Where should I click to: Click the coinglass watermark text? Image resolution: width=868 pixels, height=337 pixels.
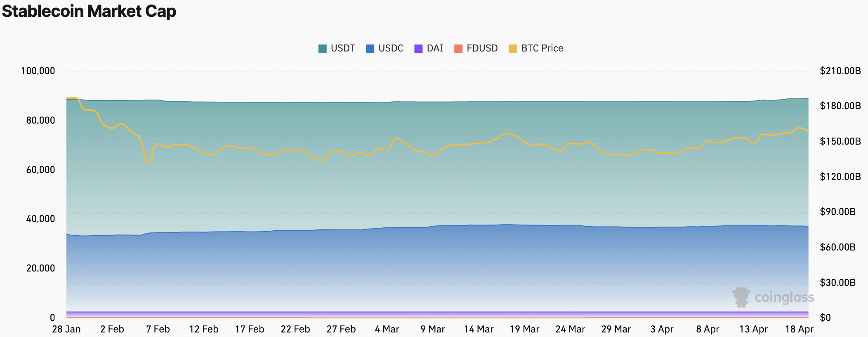pos(784,297)
